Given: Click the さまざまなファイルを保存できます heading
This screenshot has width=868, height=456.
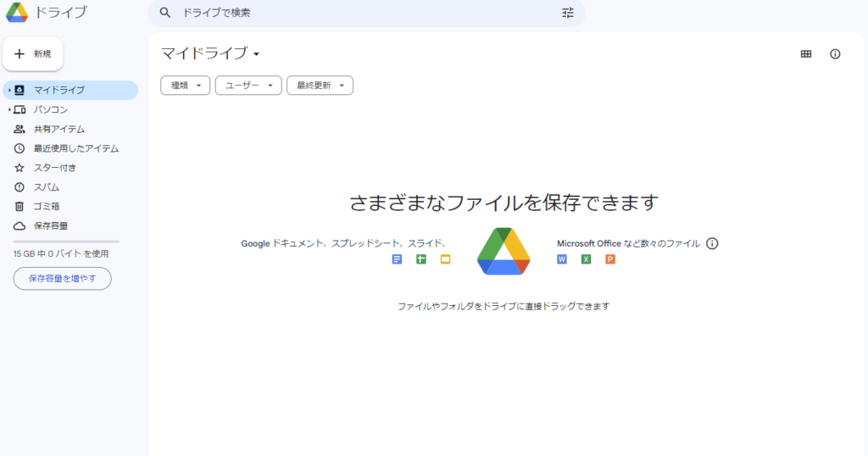Looking at the screenshot, I should pyautogui.click(x=504, y=203).
